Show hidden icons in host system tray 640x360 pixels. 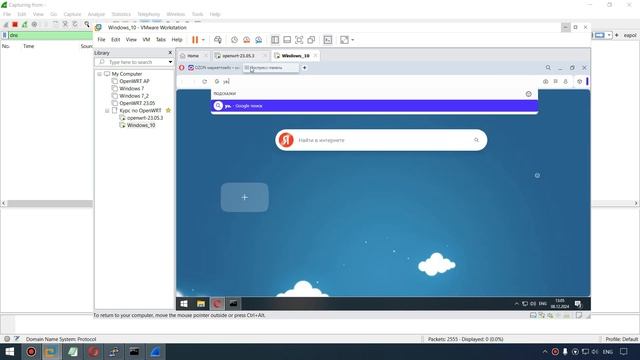[x=545, y=351]
